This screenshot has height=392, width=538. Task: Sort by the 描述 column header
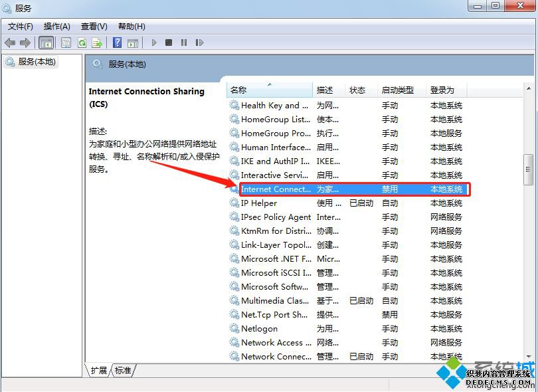[328, 90]
